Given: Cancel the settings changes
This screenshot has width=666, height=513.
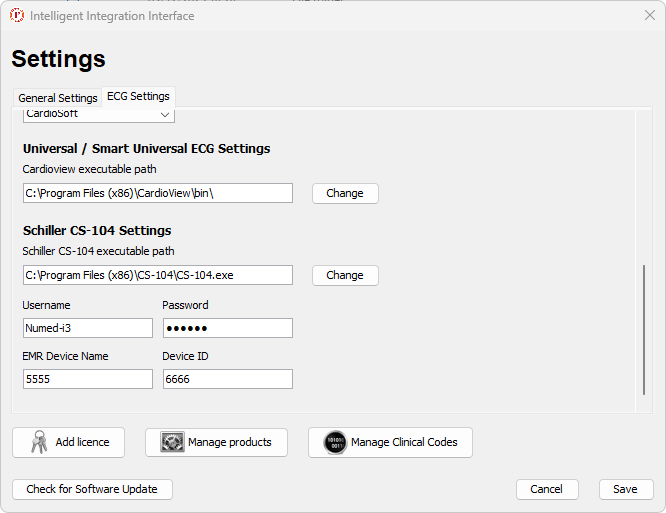Looking at the screenshot, I should [546, 489].
